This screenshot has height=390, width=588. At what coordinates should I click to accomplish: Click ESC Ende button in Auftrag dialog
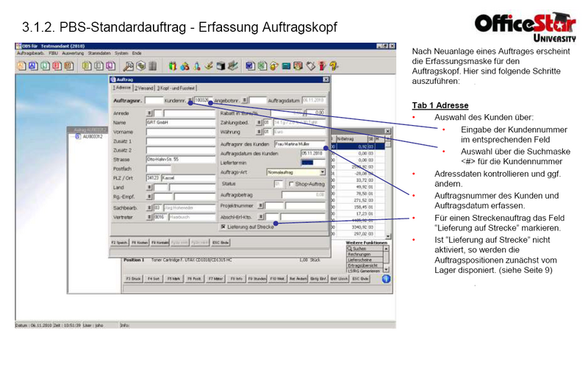pyautogui.click(x=220, y=243)
